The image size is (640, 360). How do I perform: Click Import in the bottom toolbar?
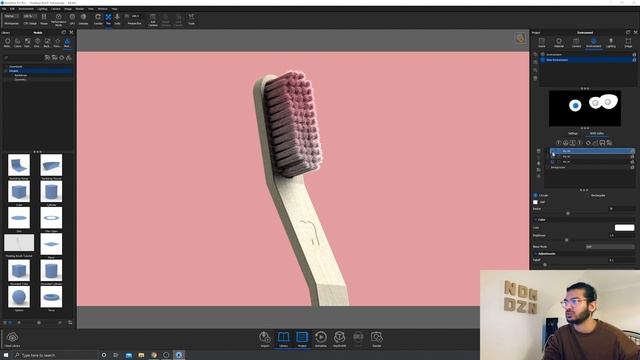tap(265, 339)
